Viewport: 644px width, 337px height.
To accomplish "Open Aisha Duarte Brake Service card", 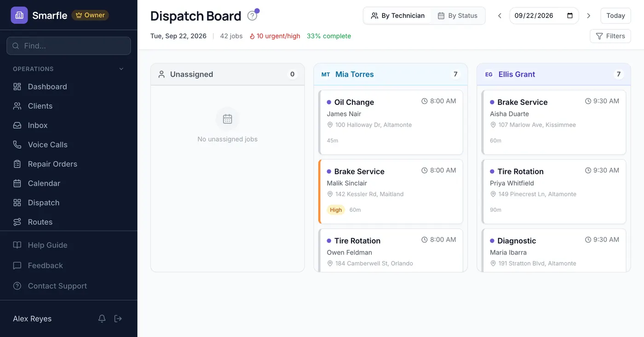I will click(554, 122).
